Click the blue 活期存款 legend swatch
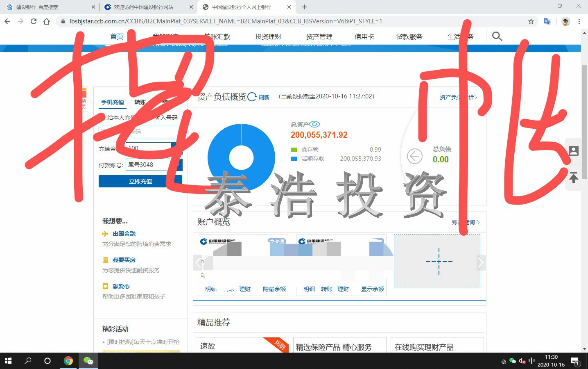The width and height of the screenshot is (588, 369). point(294,159)
